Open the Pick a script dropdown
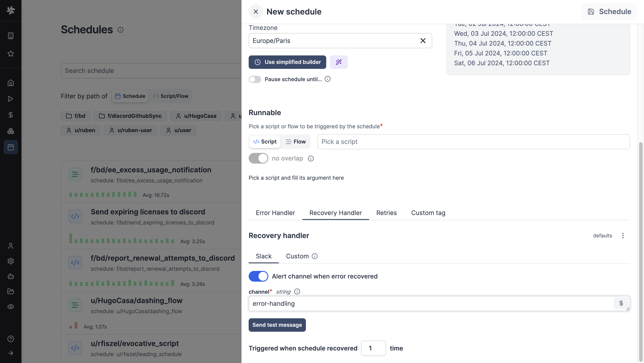Viewport: 644px width, 363px height. 473,142
